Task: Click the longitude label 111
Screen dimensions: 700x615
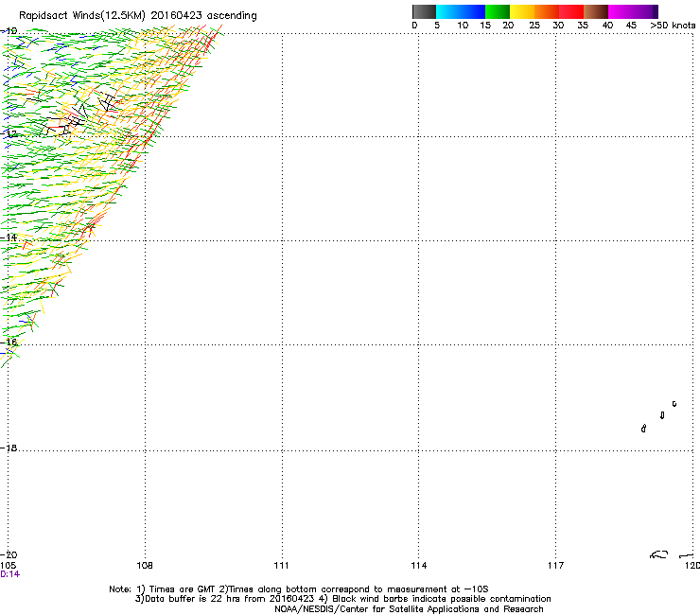Action: point(281,566)
